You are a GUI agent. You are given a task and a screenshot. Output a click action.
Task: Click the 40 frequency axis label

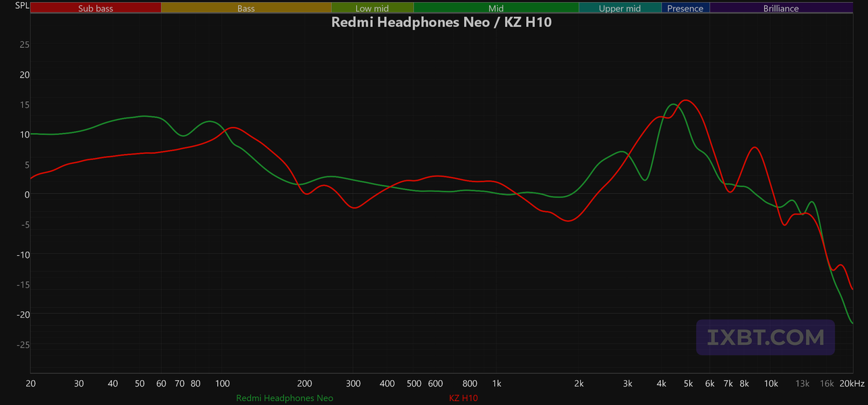(113, 383)
